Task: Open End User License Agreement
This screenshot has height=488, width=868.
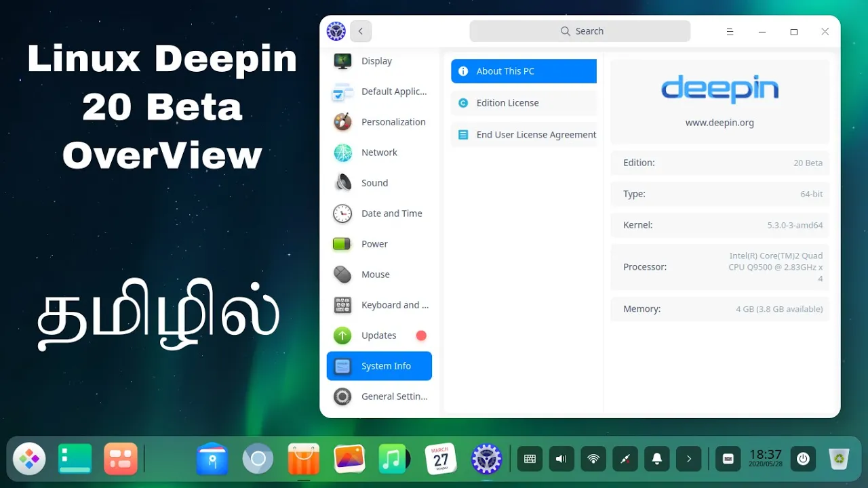Action: pos(524,135)
